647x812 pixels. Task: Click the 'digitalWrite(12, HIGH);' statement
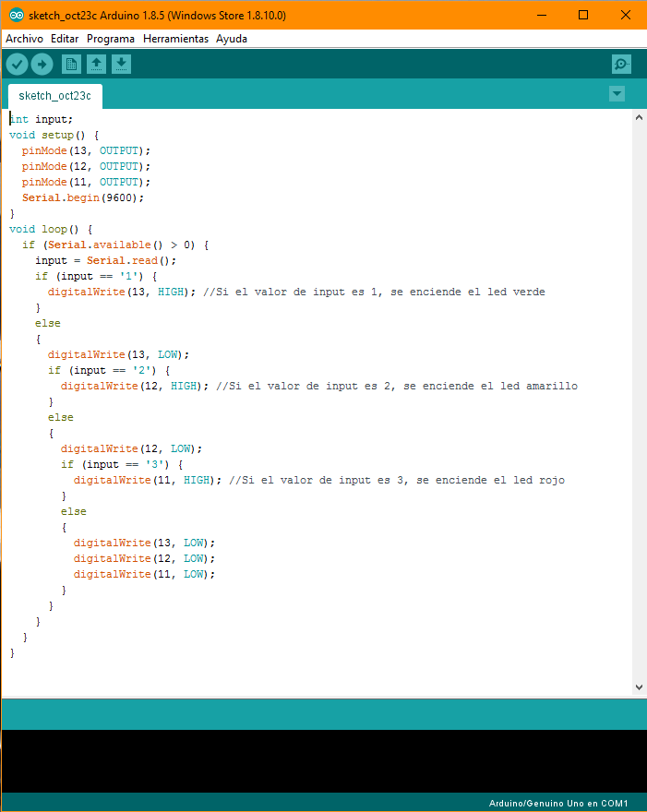coord(135,386)
